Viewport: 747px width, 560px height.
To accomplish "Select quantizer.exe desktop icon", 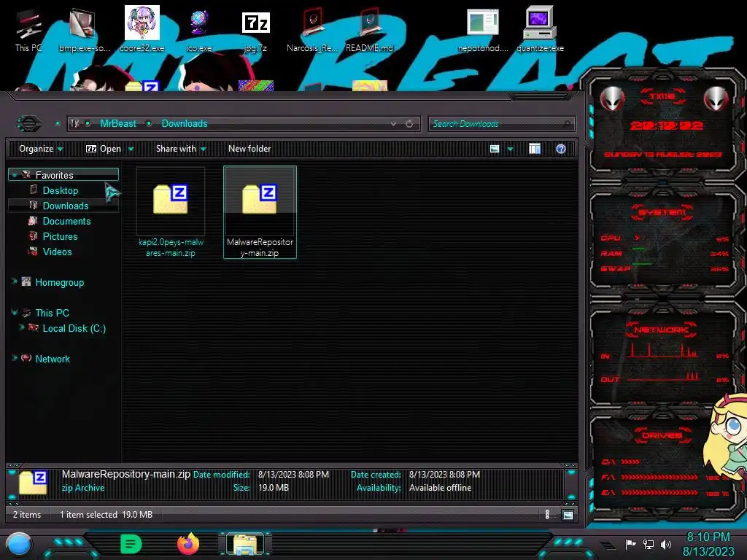I will click(540, 29).
